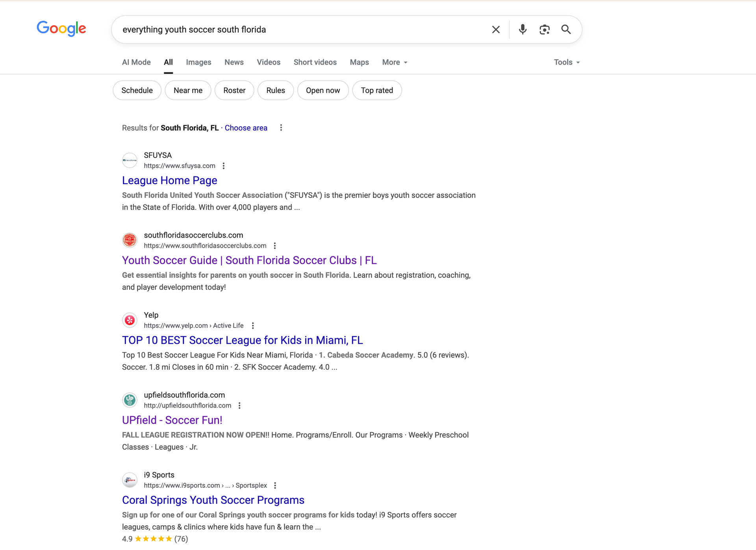This screenshot has height=550, width=756.
Task: Click the SFUYSA site name text
Action: [157, 155]
